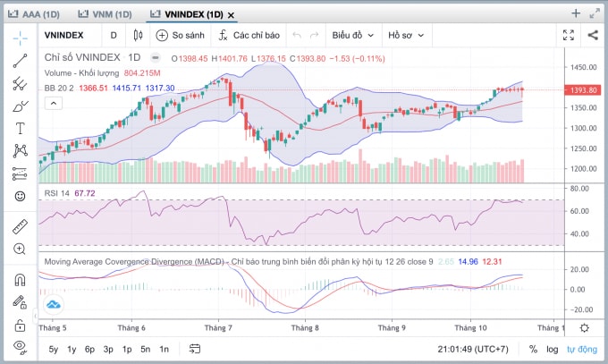Toggle magnet mode
This screenshot has height=364, width=608.
click(x=21, y=279)
